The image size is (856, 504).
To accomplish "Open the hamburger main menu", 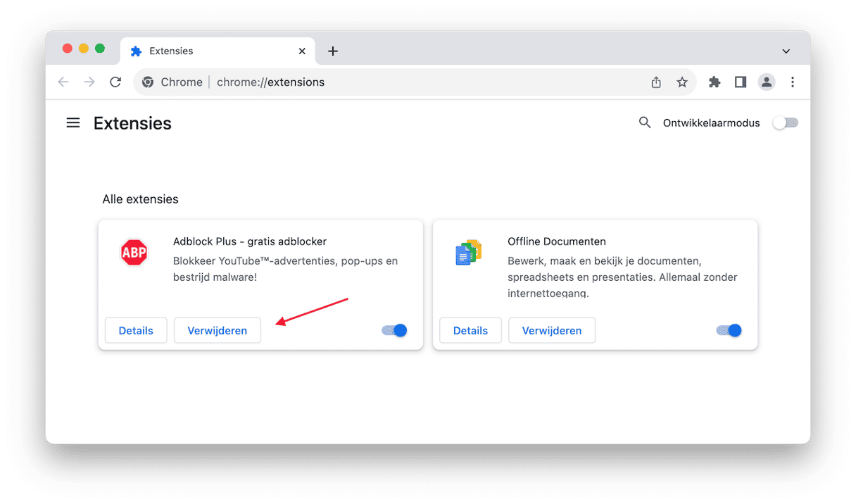I will (x=73, y=123).
